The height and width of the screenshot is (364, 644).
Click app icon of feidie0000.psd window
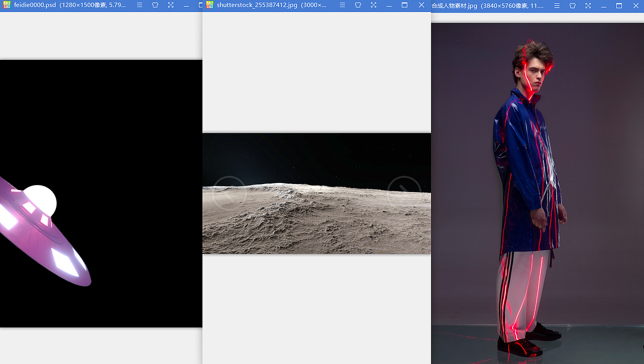7,5
